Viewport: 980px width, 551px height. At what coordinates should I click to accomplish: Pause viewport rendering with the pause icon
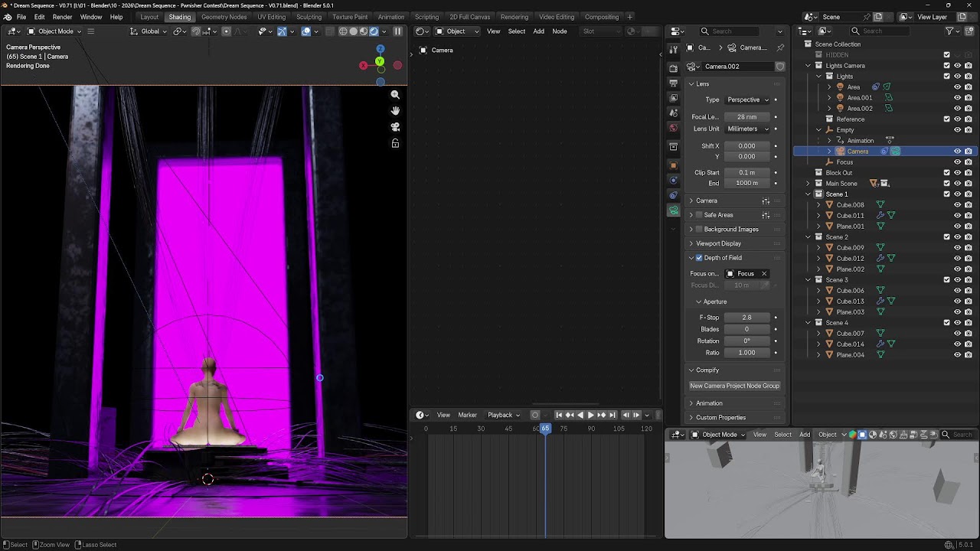(x=397, y=31)
